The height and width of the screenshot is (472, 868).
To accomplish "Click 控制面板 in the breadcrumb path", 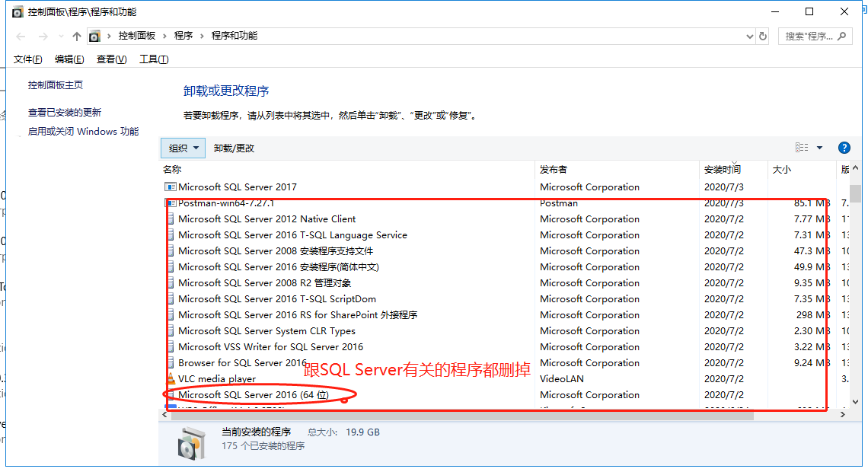I will [137, 36].
